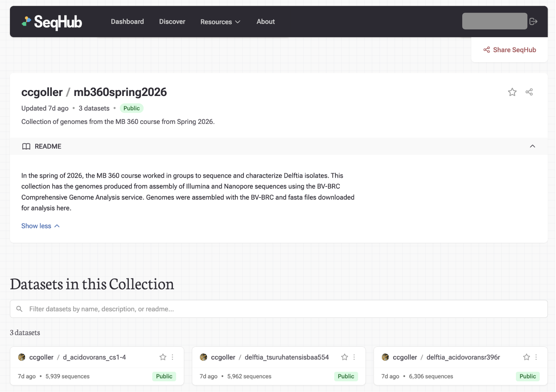Open the delftia_tsuruhatensisbaa554 dataset link
The image size is (556, 392).
click(x=287, y=357)
